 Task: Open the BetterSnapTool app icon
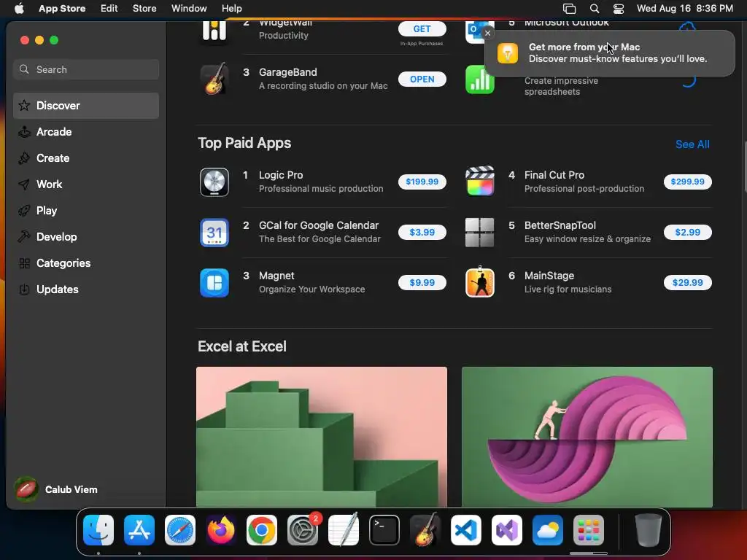coord(480,233)
